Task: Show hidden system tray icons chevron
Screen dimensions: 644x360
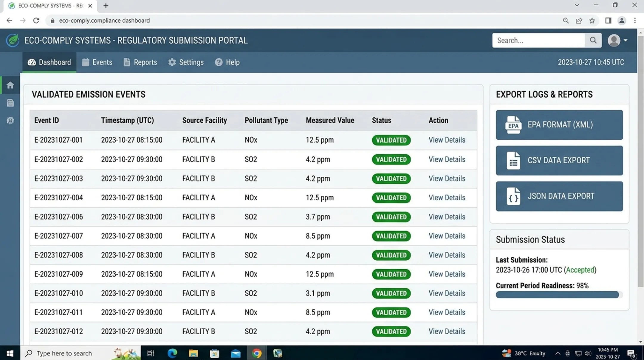Action: (558, 353)
